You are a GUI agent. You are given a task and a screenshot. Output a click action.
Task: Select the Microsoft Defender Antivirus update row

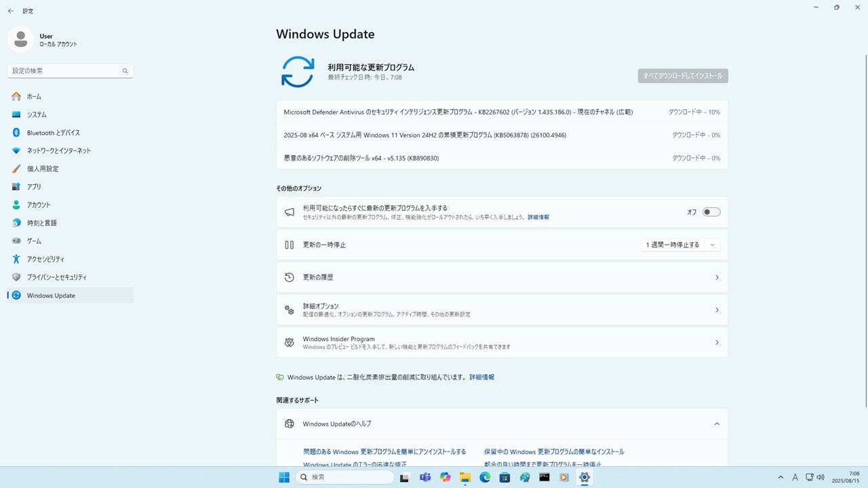pos(502,112)
